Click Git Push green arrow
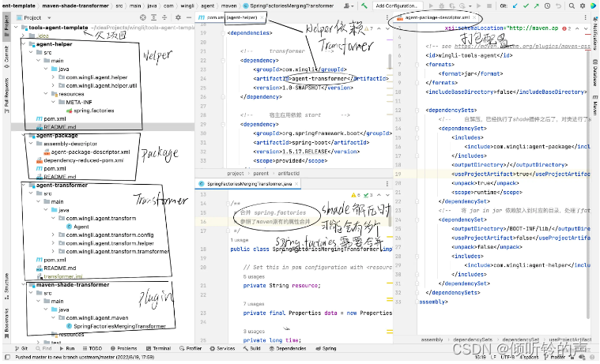 pos(537,6)
